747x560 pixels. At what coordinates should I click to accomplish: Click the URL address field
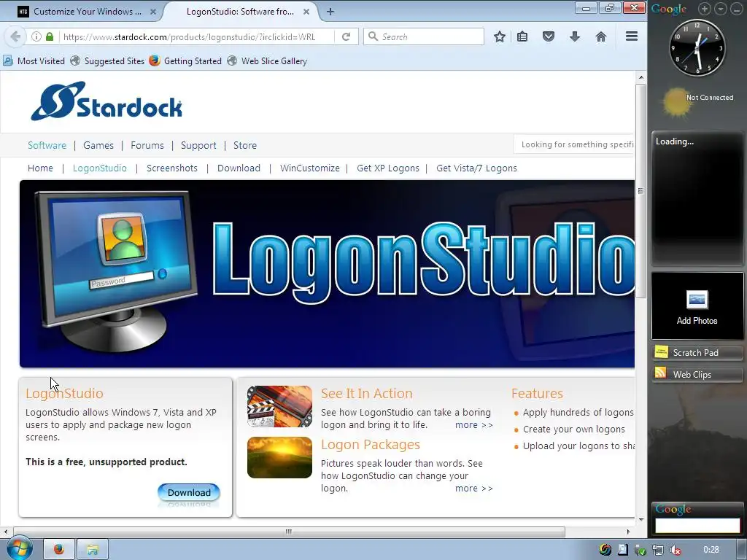[196, 36]
